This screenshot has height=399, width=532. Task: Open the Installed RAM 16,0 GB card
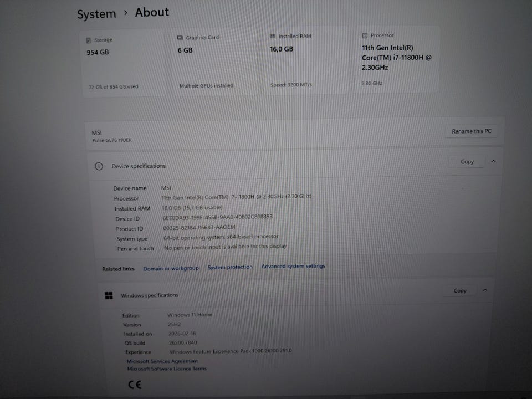[x=306, y=60]
